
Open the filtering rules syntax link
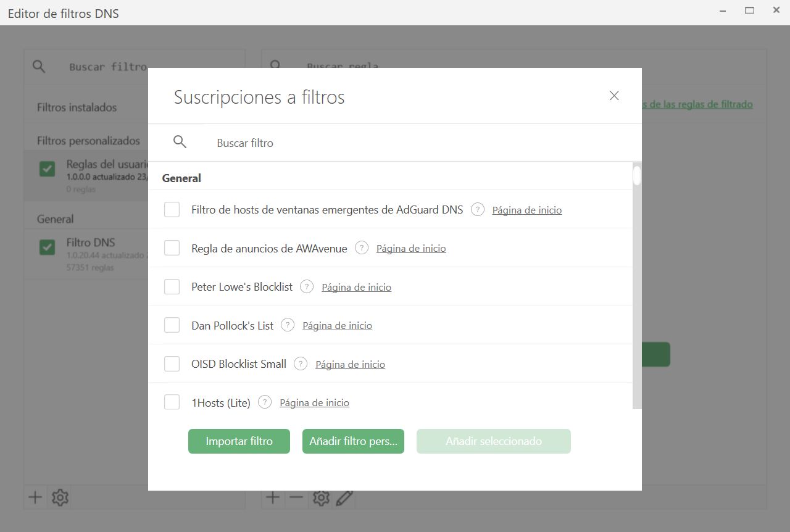coord(697,104)
